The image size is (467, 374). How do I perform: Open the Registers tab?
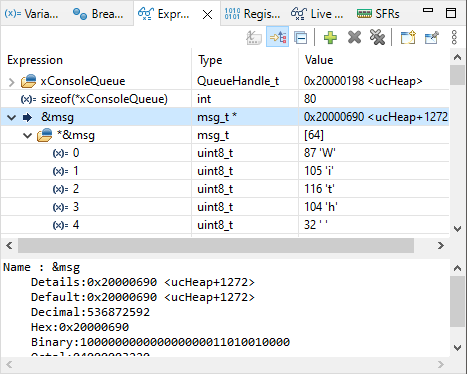(x=252, y=14)
